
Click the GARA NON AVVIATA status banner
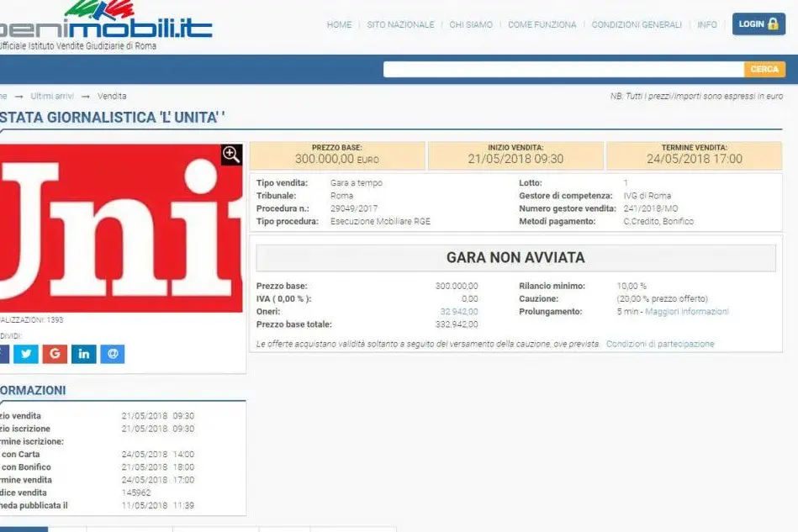tap(515, 257)
